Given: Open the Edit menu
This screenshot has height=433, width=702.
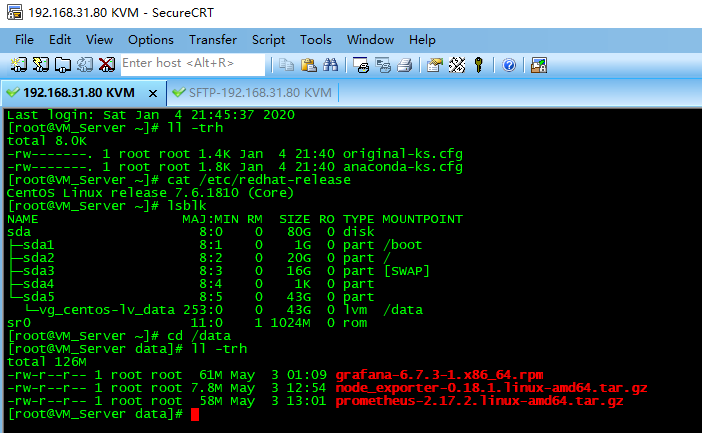Looking at the screenshot, I should tap(60, 40).
